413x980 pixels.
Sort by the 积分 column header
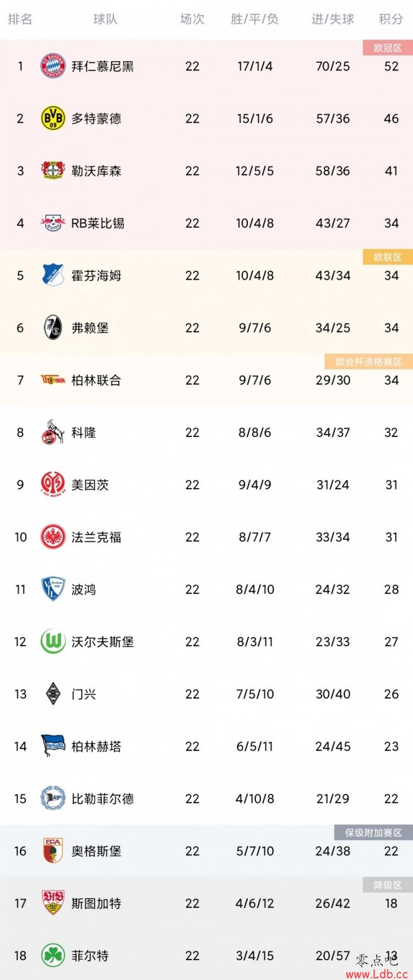(x=391, y=19)
